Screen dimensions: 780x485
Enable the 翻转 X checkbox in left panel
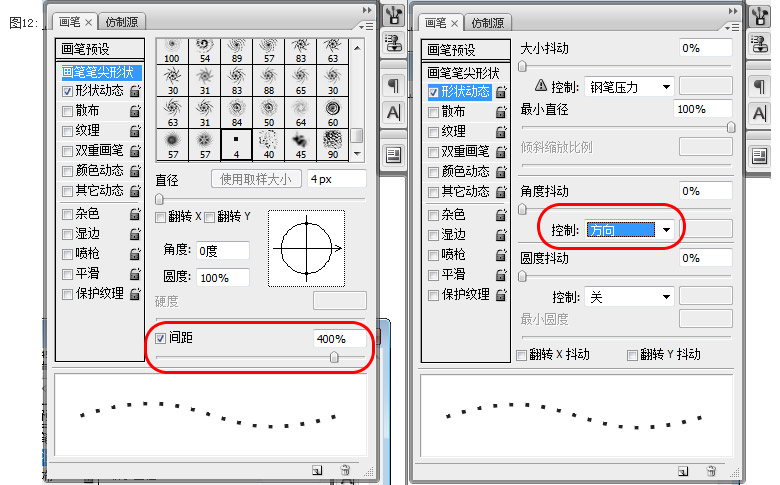coord(160,217)
